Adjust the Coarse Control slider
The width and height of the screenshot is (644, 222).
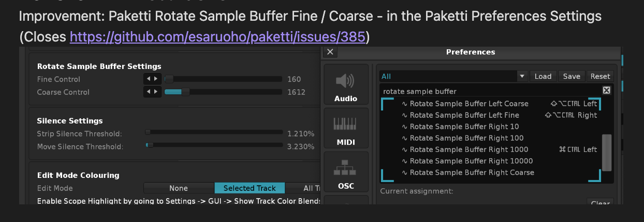click(224, 92)
